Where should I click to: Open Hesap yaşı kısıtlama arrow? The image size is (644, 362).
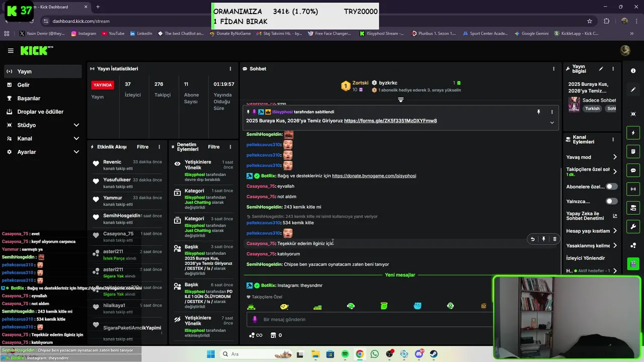615,231
